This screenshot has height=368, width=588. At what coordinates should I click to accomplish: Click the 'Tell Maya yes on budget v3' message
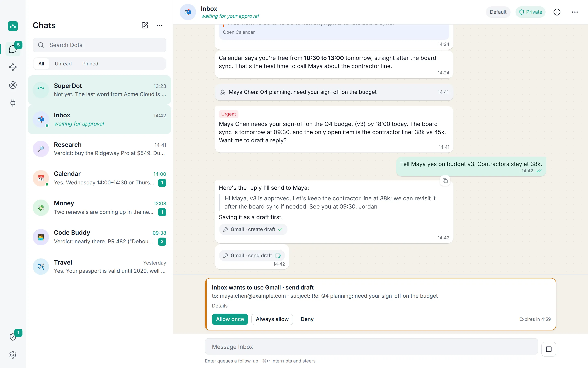tap(471, 166)
